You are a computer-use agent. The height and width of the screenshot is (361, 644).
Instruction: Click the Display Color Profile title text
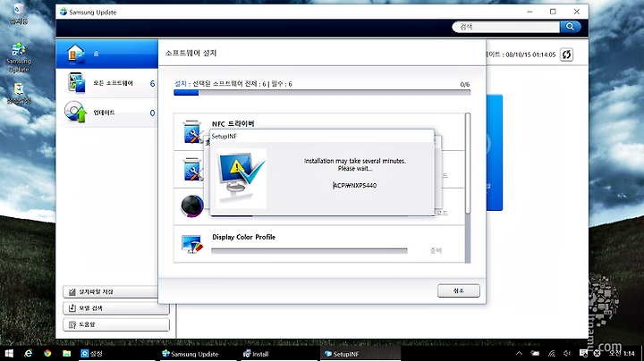point(243,237)
